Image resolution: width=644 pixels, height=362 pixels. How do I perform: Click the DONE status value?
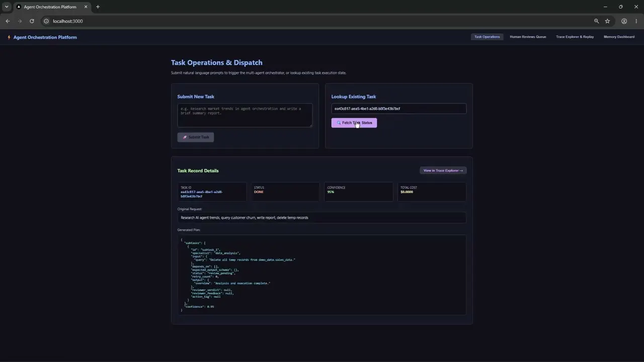pos(259,192)
